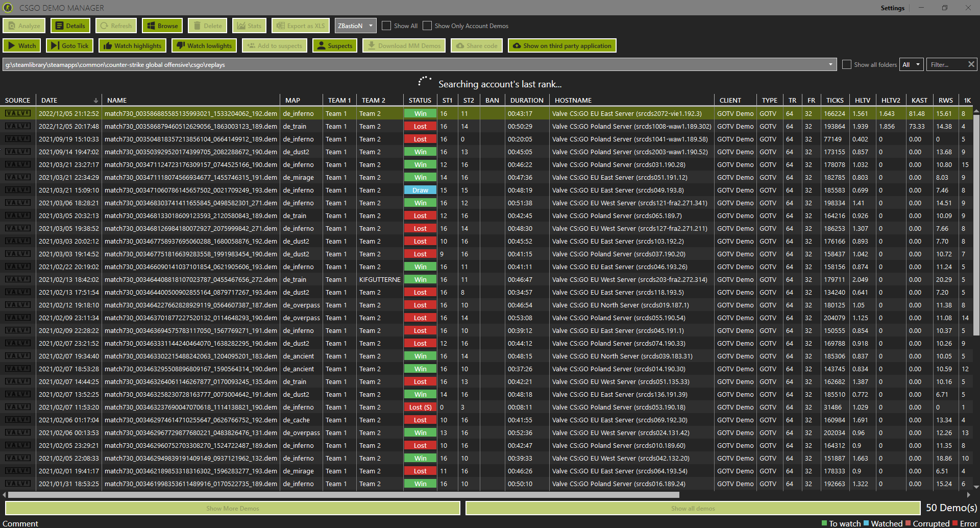Click the Browse demos icon

click(x=162, y=25)
